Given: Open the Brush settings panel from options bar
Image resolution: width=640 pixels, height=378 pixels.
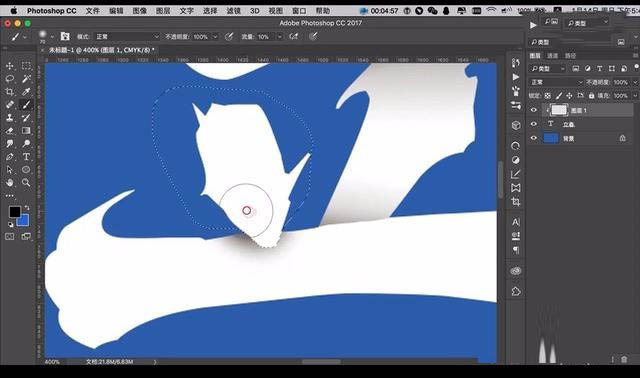Looking at the screenshot, I should pyautogui.click(x=65, y=36).
